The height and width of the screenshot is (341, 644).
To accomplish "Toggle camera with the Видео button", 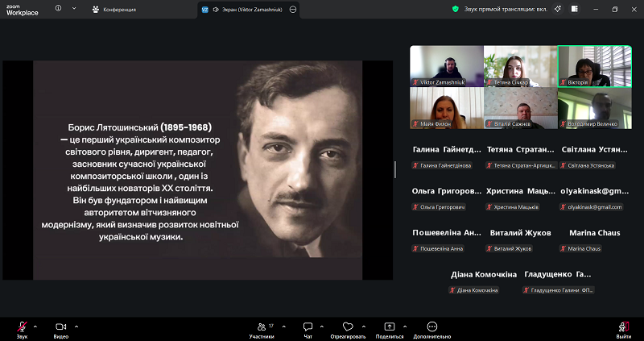I will tap(61, 326).
